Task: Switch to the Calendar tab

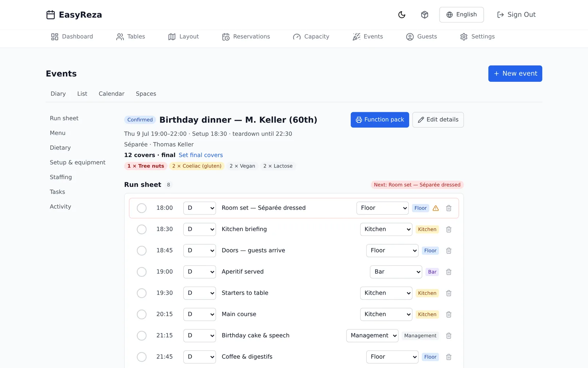Action: pos(111,94)
